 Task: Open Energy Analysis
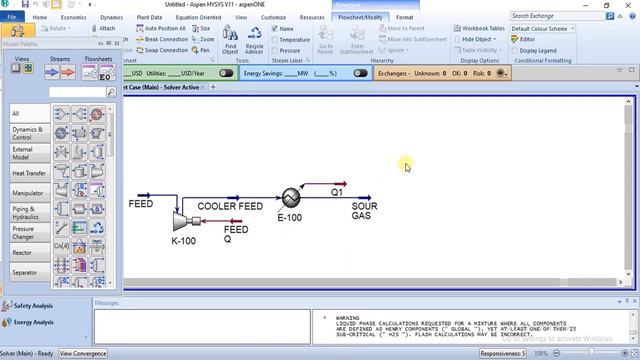pos(28,322)
